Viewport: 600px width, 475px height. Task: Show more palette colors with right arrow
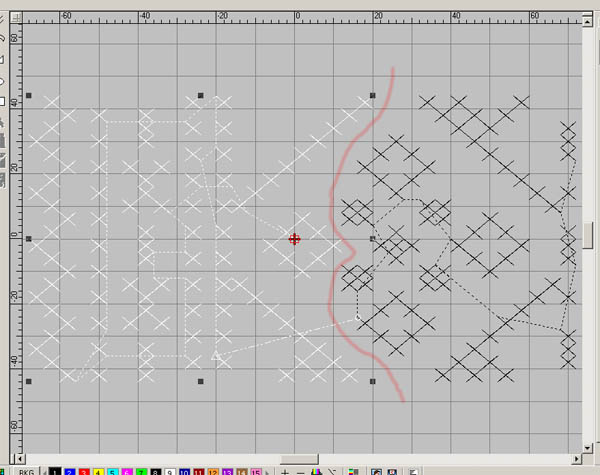(267, 472)
